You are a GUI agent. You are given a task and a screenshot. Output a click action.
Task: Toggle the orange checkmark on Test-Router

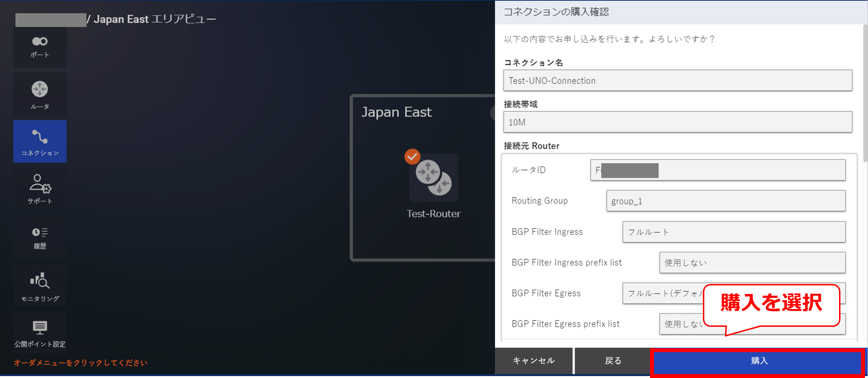click(412, 157)
